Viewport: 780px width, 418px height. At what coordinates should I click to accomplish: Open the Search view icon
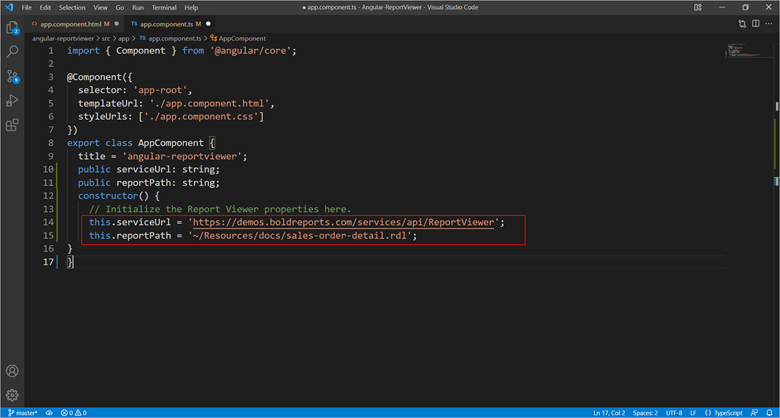tap(12, 51)
